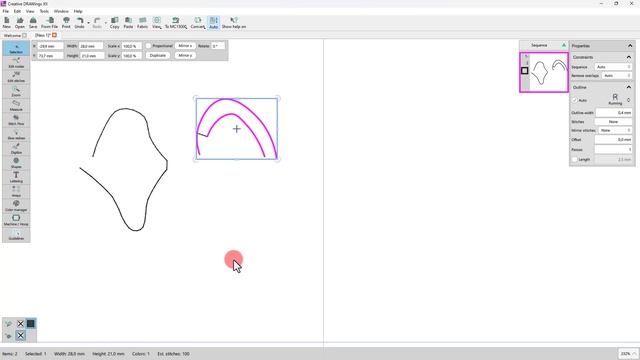This screenshot has height=360, width=640.
Task: Close the New 1 document tab
Action: (54, 36)
